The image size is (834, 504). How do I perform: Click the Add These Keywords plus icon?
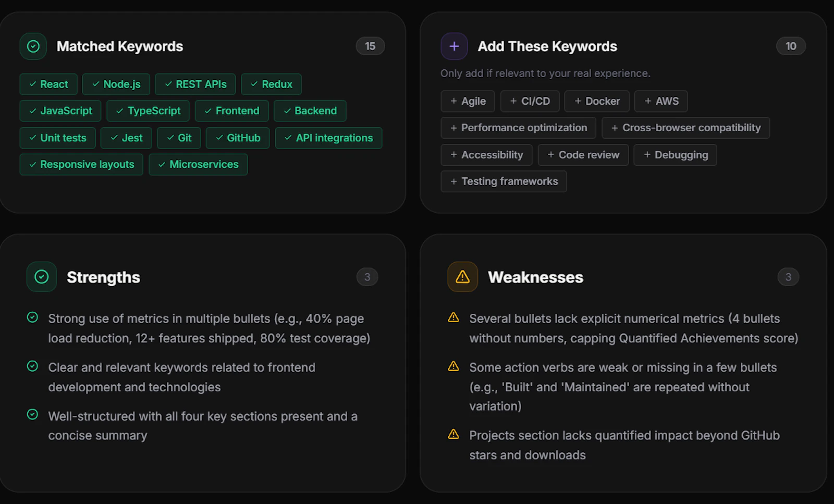(454, 46)
